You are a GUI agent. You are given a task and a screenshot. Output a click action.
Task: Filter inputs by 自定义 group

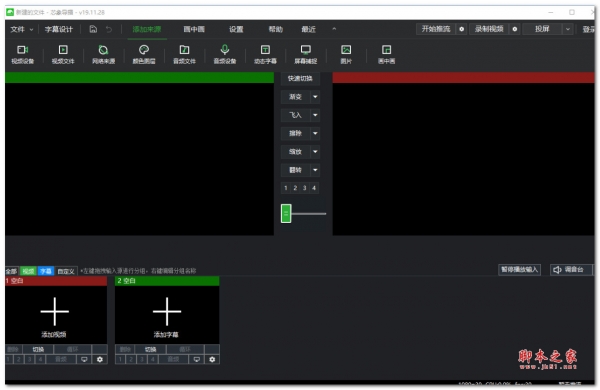66,271
